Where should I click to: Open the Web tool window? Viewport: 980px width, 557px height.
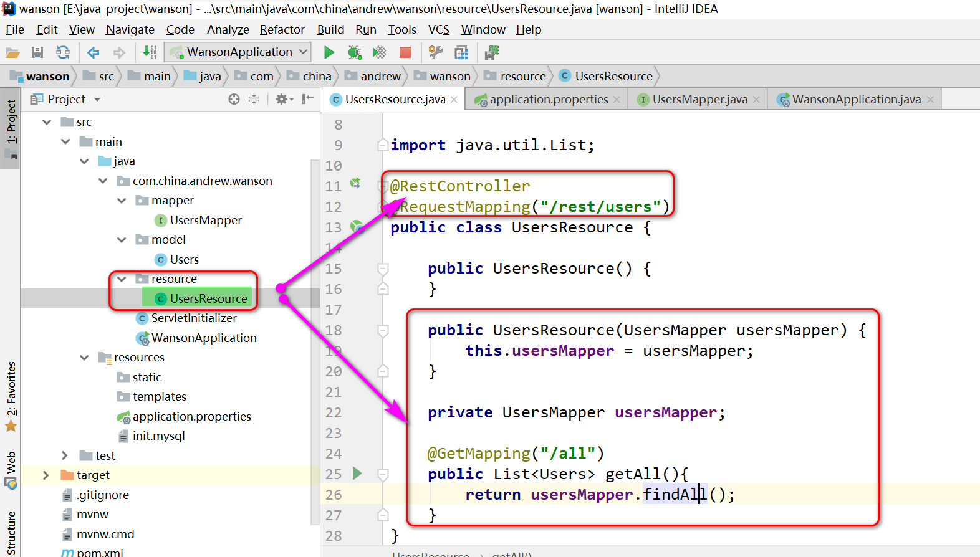(11, 470)
